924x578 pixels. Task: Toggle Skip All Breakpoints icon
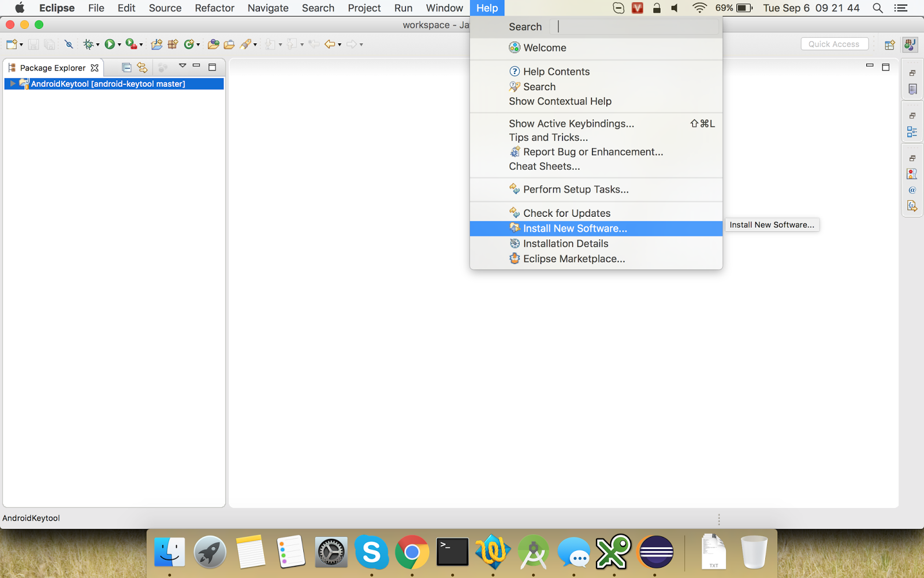[x=69, y=45]
